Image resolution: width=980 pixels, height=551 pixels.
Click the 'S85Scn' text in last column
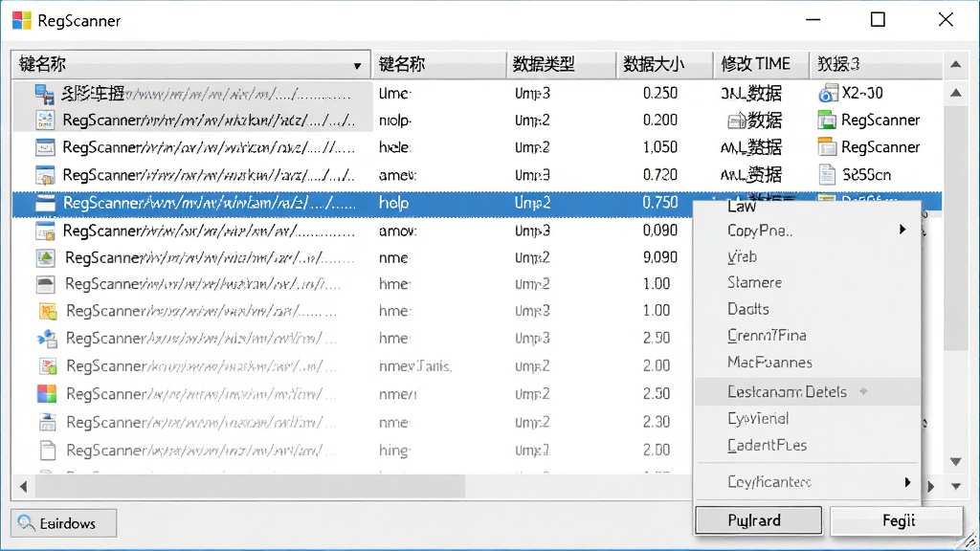(866, 175)
